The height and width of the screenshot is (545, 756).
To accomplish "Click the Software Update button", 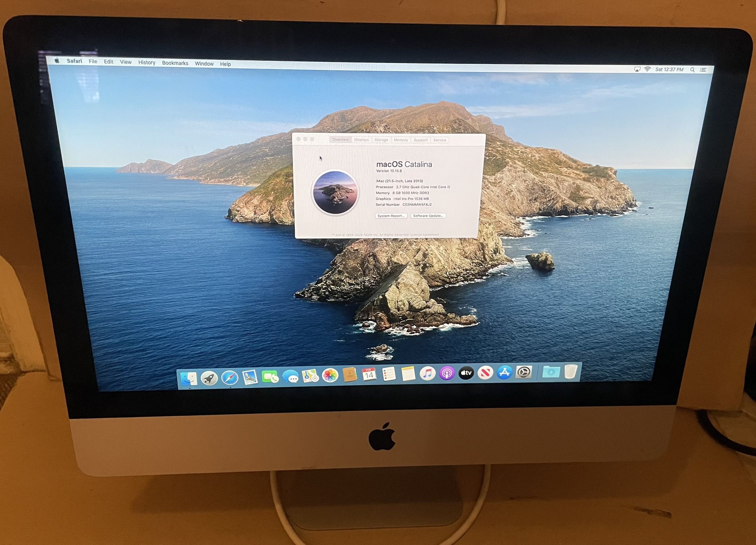I will [428, 216].
